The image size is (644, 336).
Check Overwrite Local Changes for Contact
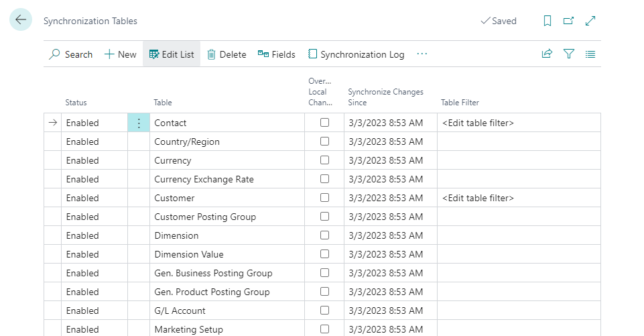coord(324,123)
